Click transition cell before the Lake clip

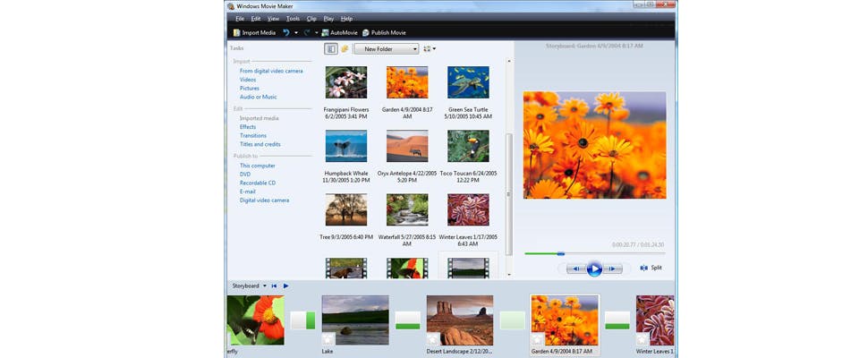pos(302,320)
